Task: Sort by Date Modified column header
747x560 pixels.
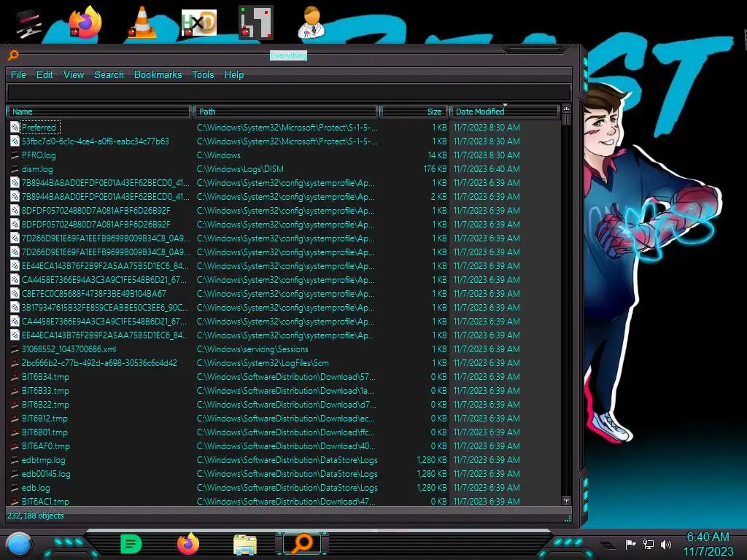Action: coord(504,112)
